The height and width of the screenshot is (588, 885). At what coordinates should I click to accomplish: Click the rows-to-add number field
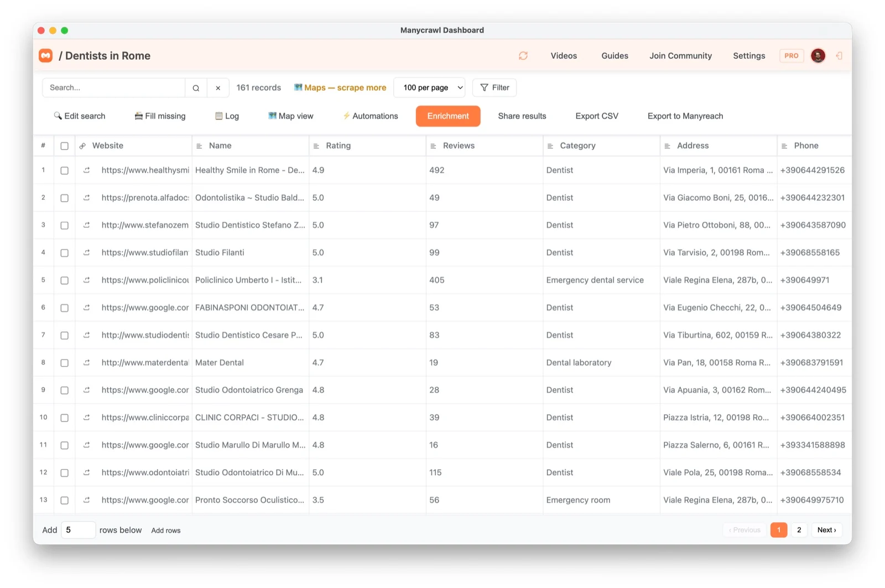78,530
